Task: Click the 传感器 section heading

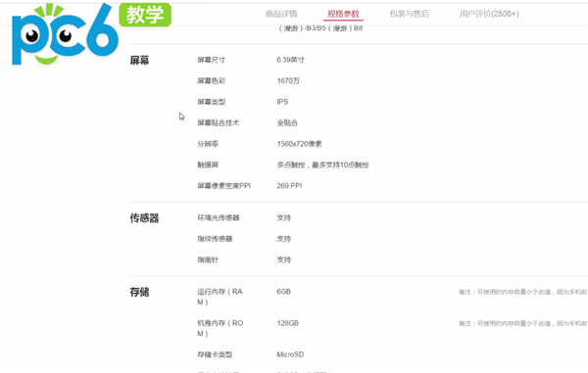Action: [x=144, y=218]
